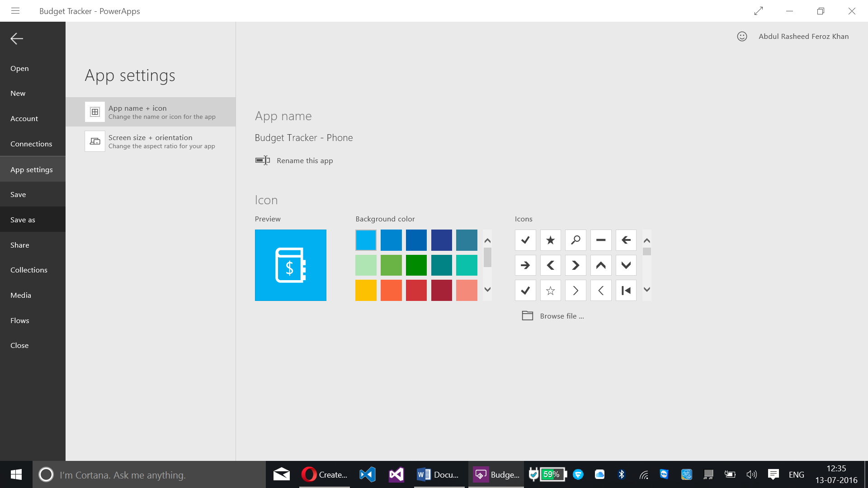The width and height of the screenshot is (868, 488).
Task: Click the back arrow in the sidebar
Action: [x=17, y=38]
